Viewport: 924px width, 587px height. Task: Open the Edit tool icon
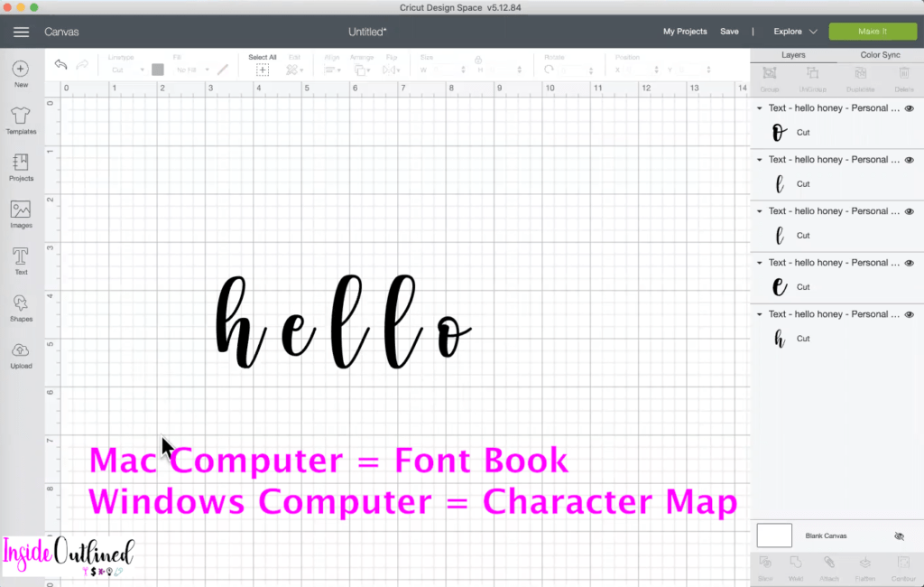[294, 70]
